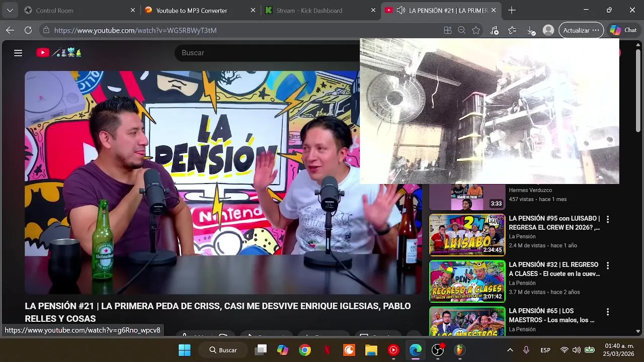
Task: Open File Explorer from the taskbar
Action: point(371,350)
